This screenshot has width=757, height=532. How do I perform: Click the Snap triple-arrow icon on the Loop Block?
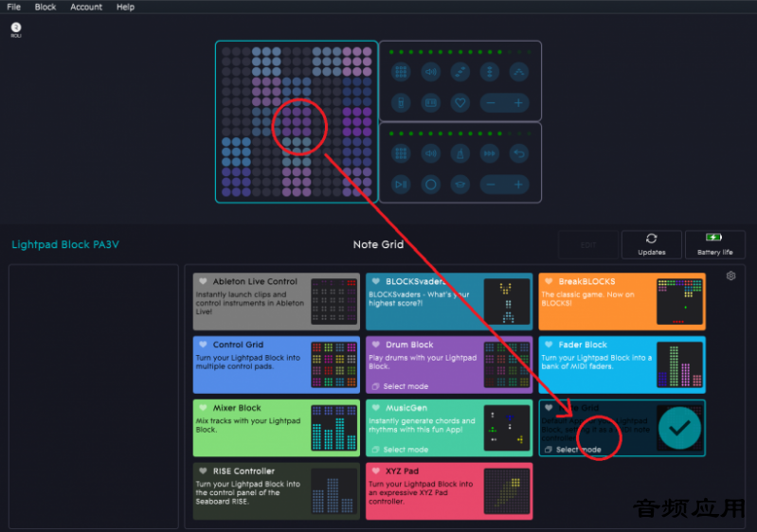489,154
